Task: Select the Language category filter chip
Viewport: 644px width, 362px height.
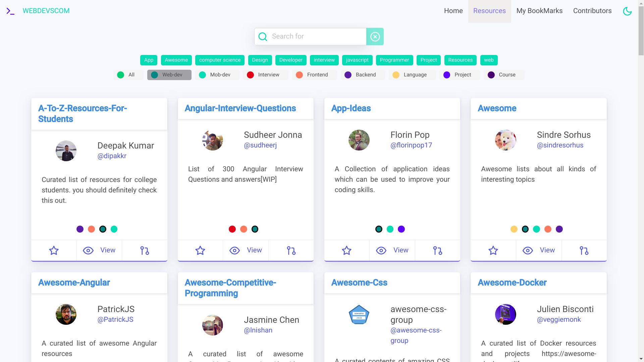Action: click(415, 74)
